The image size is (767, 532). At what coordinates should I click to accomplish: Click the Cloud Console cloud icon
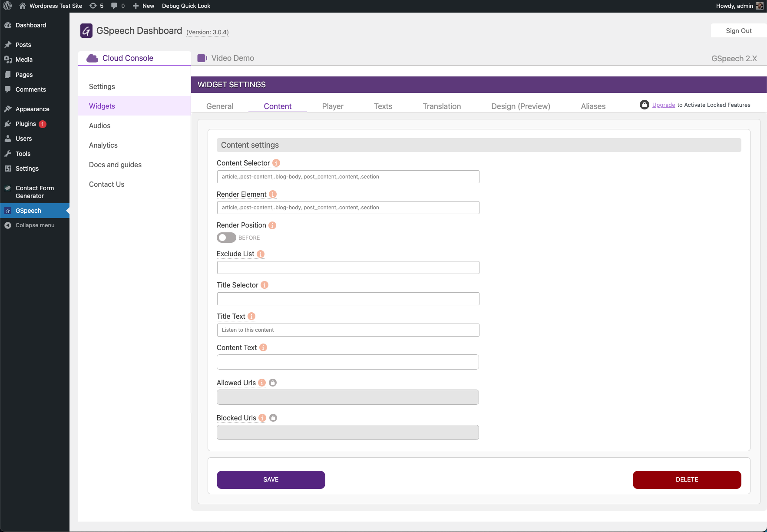click(x=92, y=58)
